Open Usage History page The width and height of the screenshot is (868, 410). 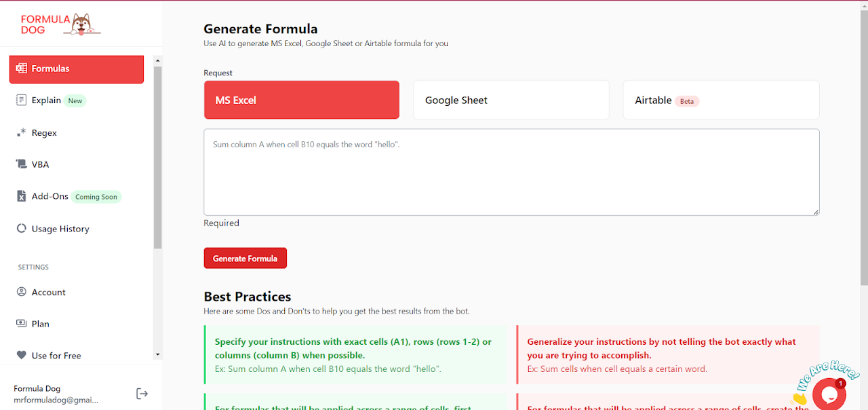[77, 229]
